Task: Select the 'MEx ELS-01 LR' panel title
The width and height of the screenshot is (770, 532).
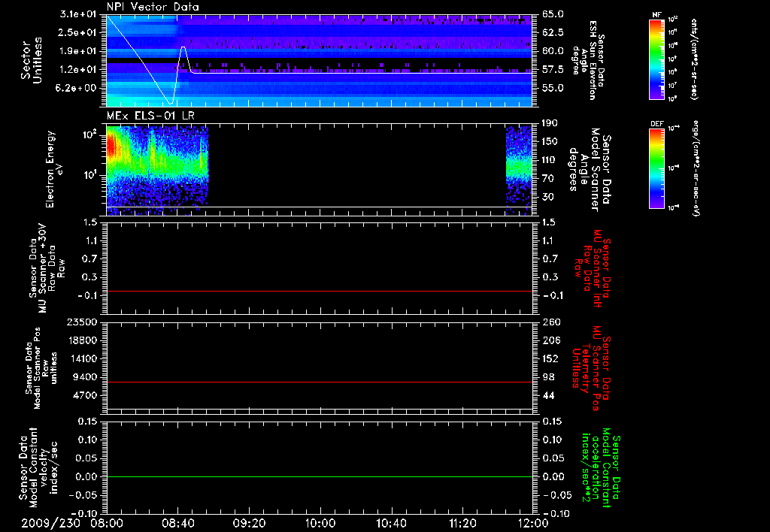Action: (150, 116)
